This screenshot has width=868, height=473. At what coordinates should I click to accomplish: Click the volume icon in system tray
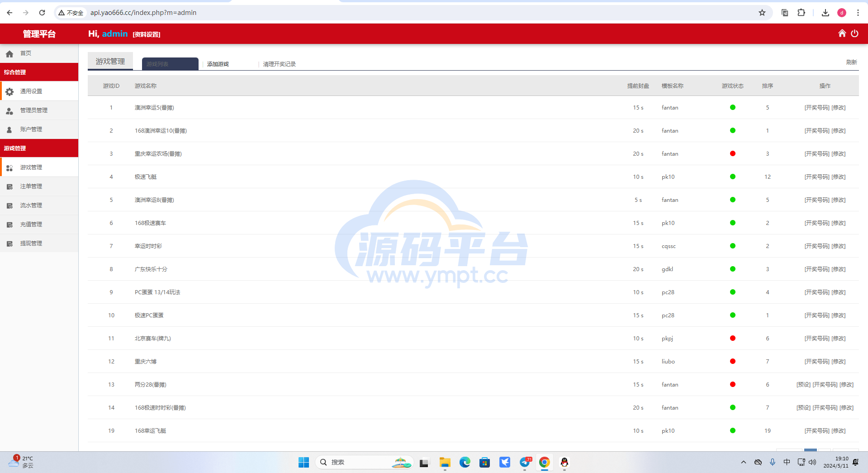[x=812, y=462]
